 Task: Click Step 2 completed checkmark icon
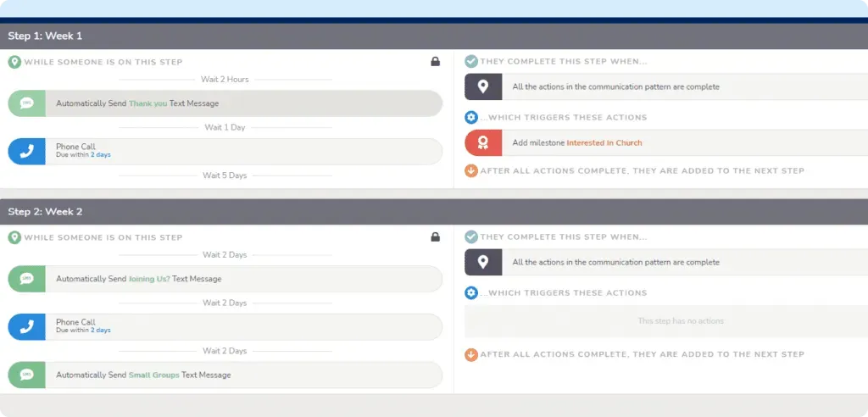pyautogui.click(x=471, y=237)
